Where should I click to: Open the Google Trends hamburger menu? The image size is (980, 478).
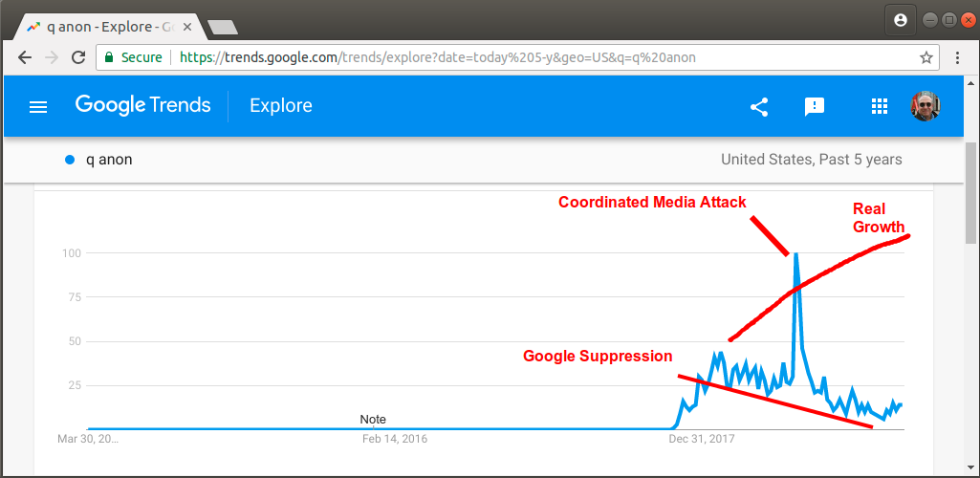(39, 107)
